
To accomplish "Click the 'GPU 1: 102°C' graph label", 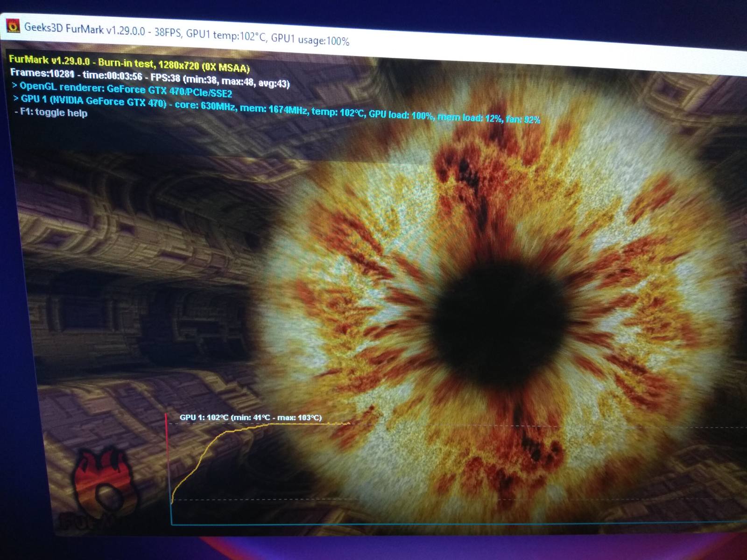I will click(x=251, y=417).
